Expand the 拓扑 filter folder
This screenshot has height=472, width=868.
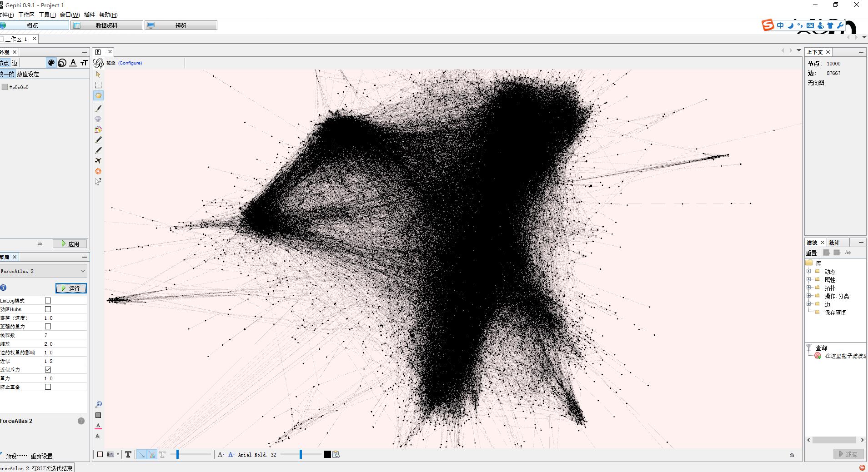[809, 288]
